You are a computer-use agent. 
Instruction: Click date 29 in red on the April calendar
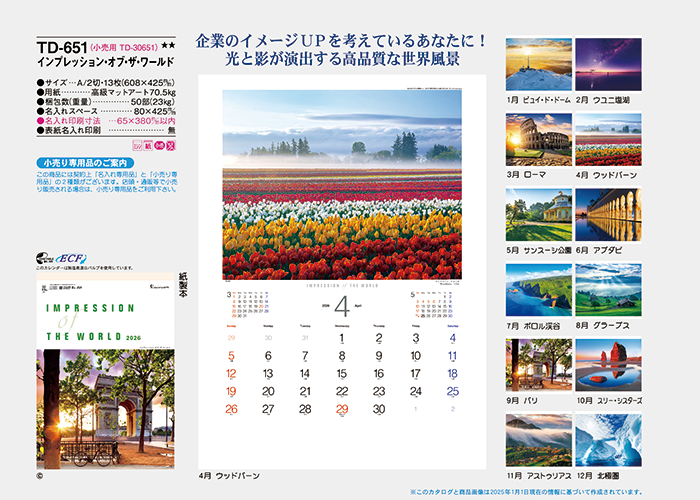[x=342, y=409]
